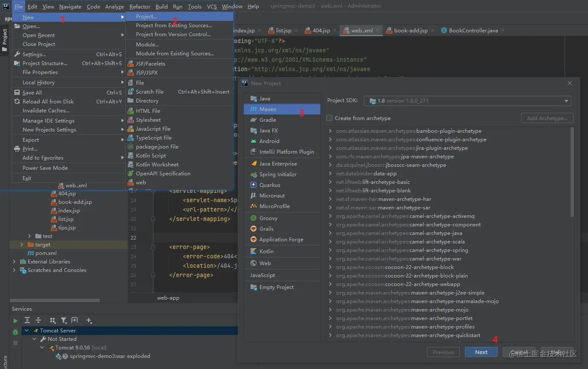Screen dimensions: 588x369
Task: Expand the jpa-maven-archetype entry
Action: (x=330, y=157)
